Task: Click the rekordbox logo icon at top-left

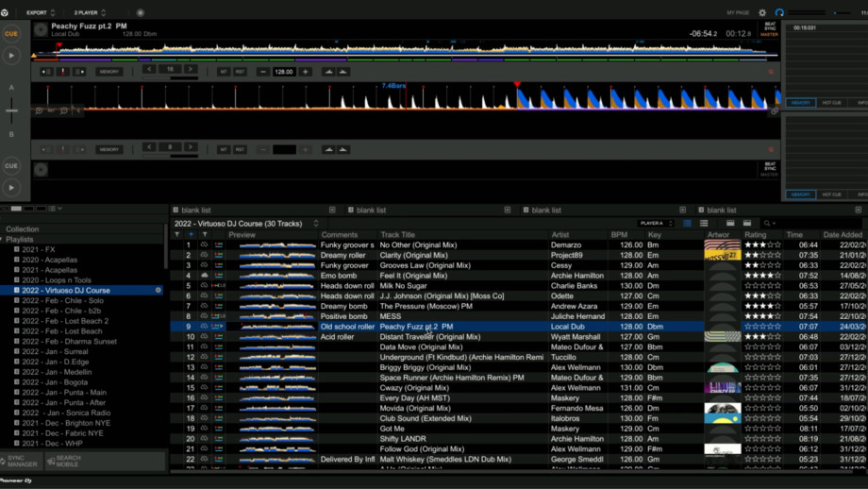Action: click(x=5, y=12)
